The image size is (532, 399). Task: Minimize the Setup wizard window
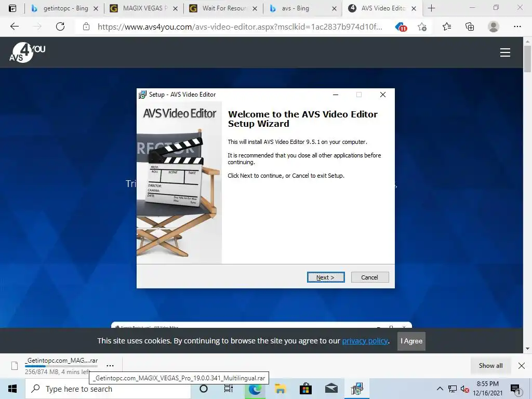[x=336, y=95]
